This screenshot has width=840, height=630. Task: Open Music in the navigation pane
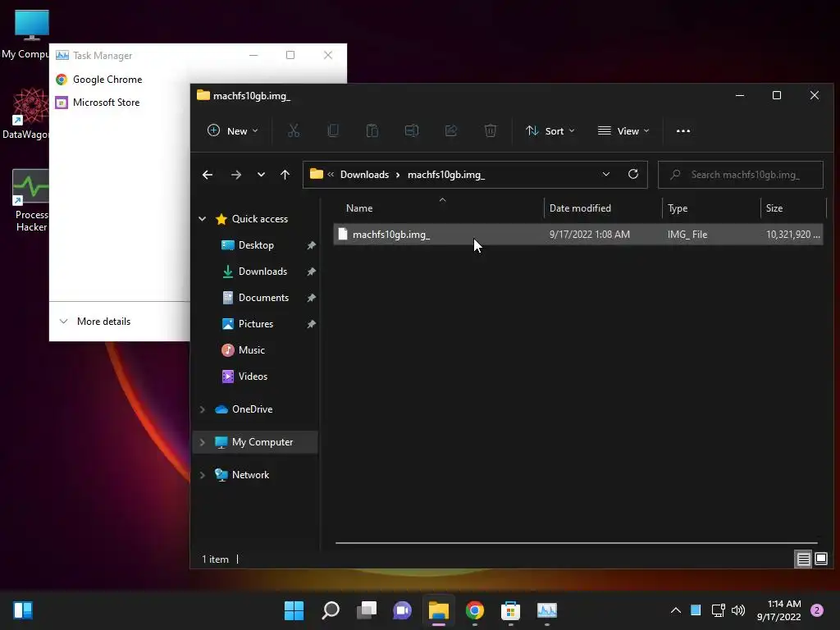(x=251, y=350)
